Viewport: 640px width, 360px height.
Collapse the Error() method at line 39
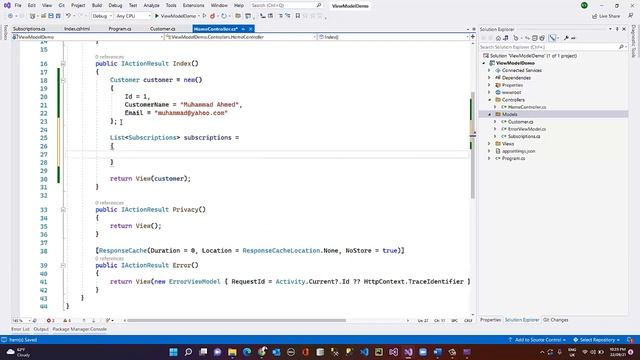point(63,265)
